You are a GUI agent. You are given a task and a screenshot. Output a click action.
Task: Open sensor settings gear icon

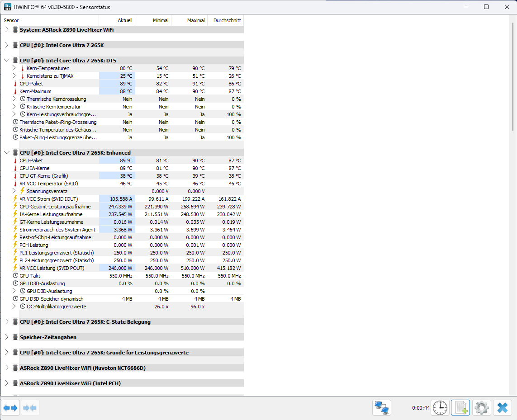[482, 408]
